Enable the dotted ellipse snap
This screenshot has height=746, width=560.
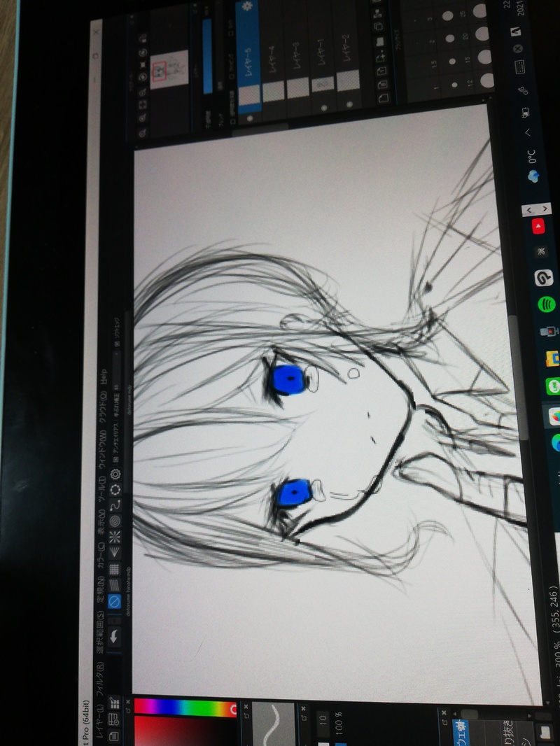point(115,490)
